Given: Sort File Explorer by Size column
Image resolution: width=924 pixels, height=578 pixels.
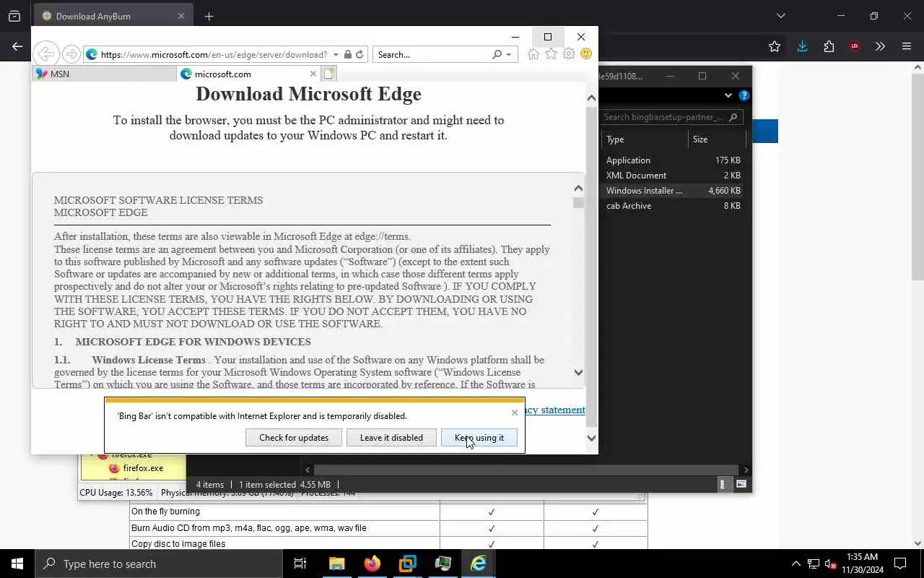Looking at the screenshot, I should 718,139.
